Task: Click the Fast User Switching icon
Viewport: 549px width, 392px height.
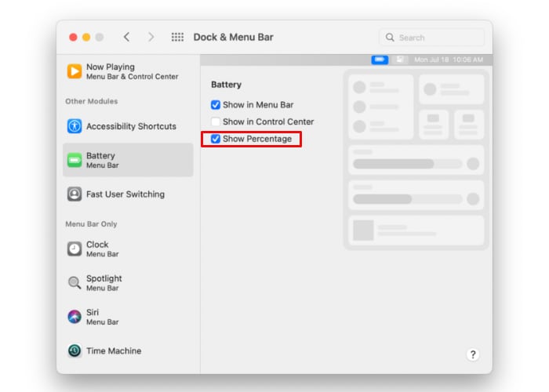Action: tap(75, 194)
